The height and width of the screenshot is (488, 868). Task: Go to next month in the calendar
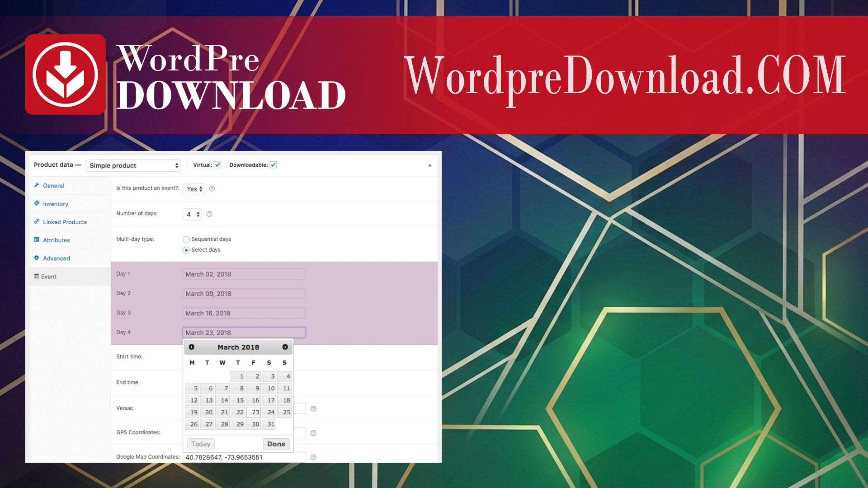pyautogui.click(x=285, y=347)
